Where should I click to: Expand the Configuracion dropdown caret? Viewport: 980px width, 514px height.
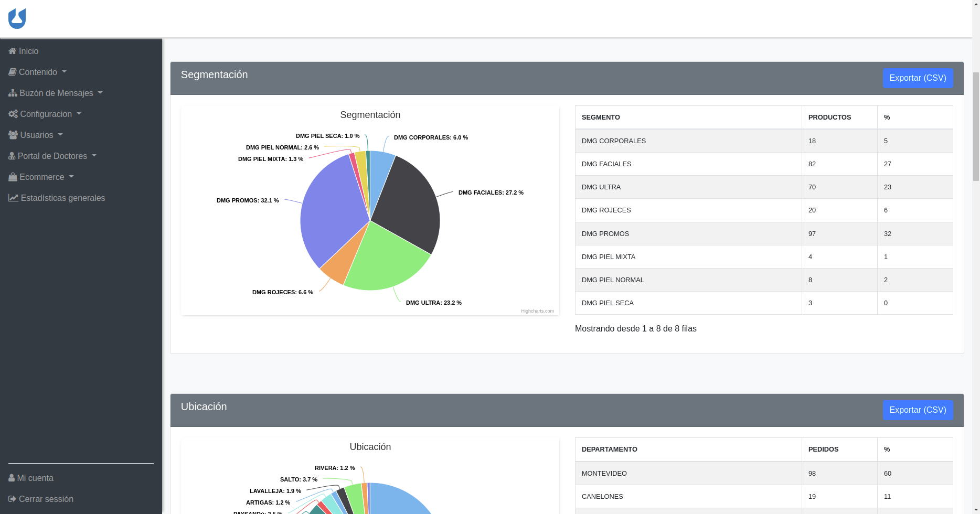[79, 114]
